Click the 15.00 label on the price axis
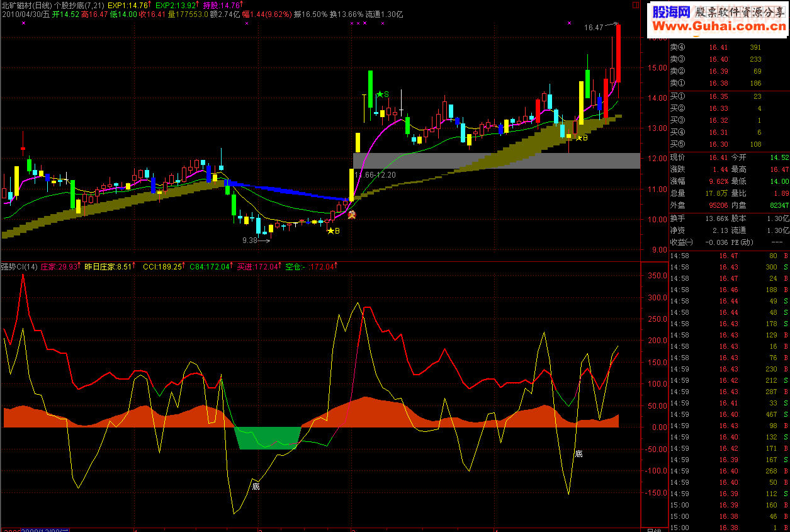790x532 pixels. click(x=658, y=68)
